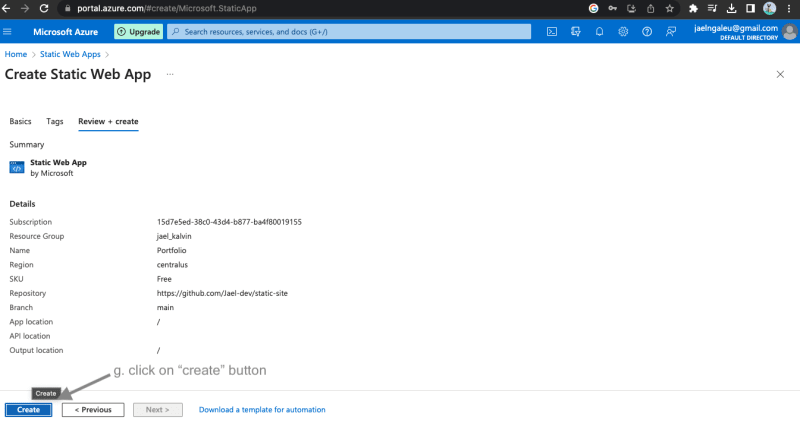Toggle the browser side panel icon

[x=750, y=8]
